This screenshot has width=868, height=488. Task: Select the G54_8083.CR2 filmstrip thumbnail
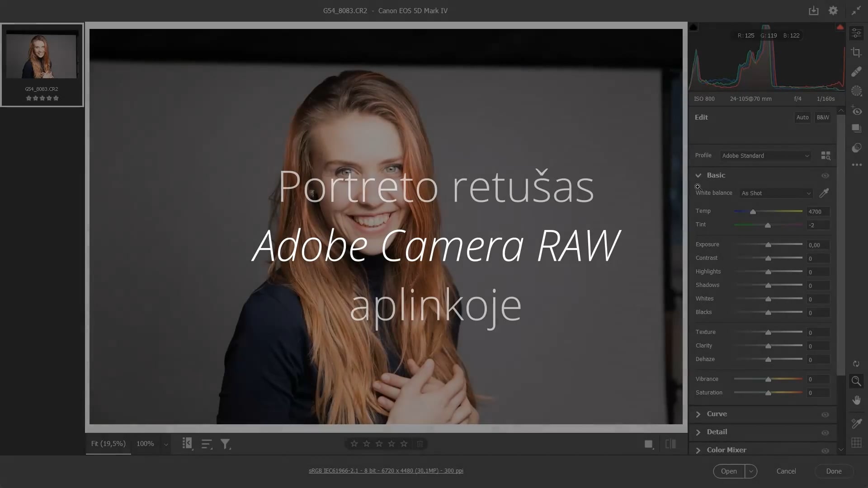42,65
